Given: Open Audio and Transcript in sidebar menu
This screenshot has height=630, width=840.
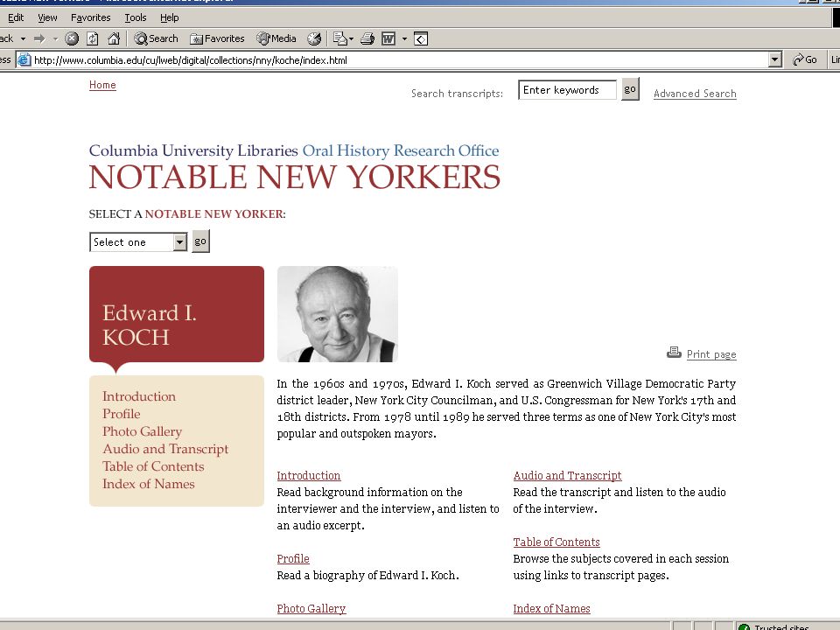Looking at the screenshot, I should coord(165,449).
